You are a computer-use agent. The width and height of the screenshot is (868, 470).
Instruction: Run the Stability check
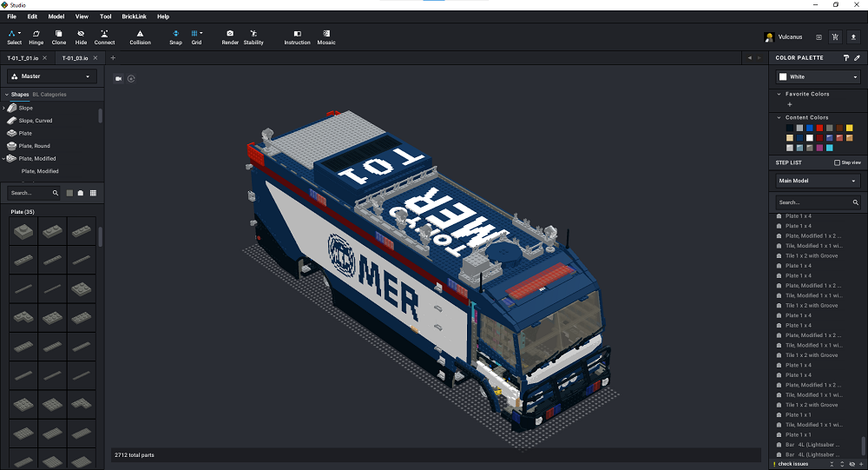[x=253, y=37]
